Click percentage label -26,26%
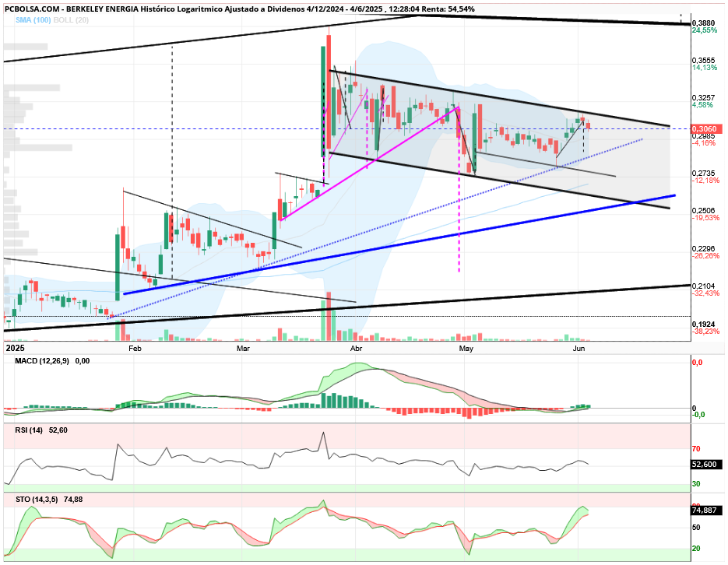The width and height of the screenshot is (728, 565). tap(705, 256)
